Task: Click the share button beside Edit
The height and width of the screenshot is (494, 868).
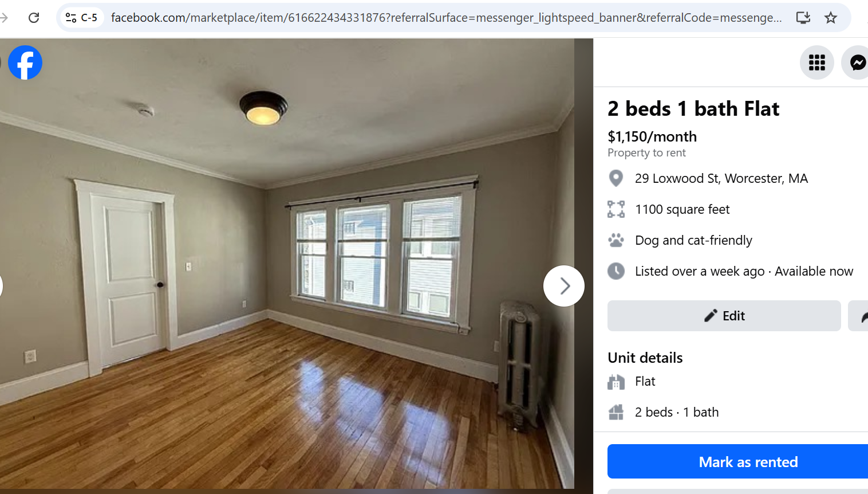Action: click(859, 316)
